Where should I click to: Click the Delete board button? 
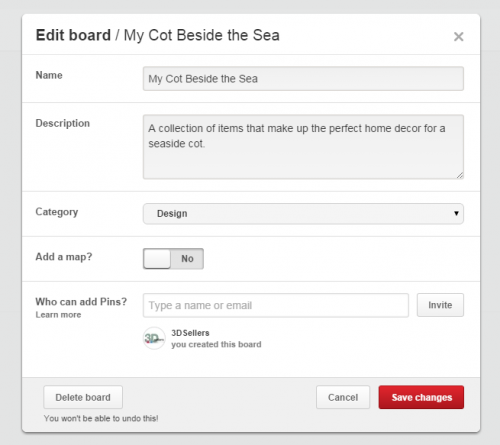tap(83, 397)
